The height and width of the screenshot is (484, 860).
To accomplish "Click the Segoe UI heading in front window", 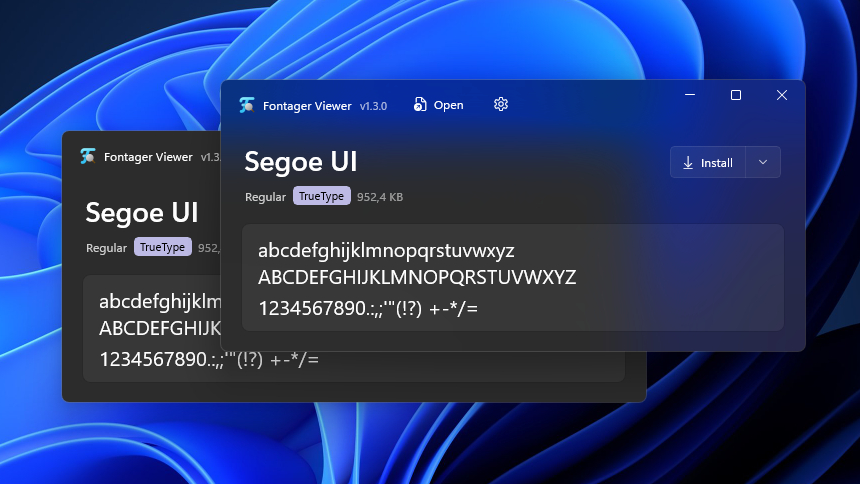I will tap(301, 162).
